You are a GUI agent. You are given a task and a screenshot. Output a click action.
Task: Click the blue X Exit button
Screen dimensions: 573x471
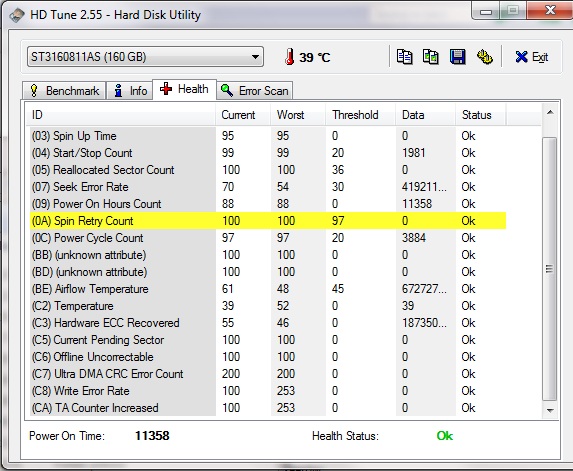tap(531, 57)
